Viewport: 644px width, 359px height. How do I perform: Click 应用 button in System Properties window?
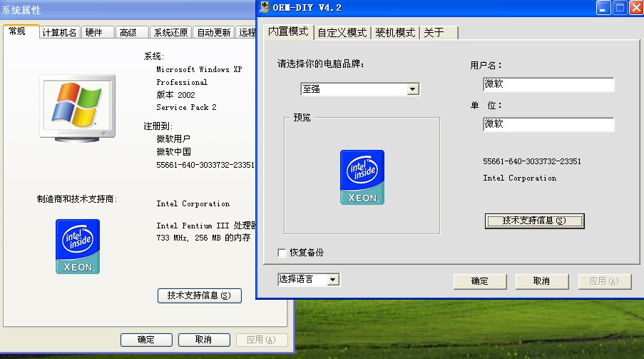coord(262,340)
